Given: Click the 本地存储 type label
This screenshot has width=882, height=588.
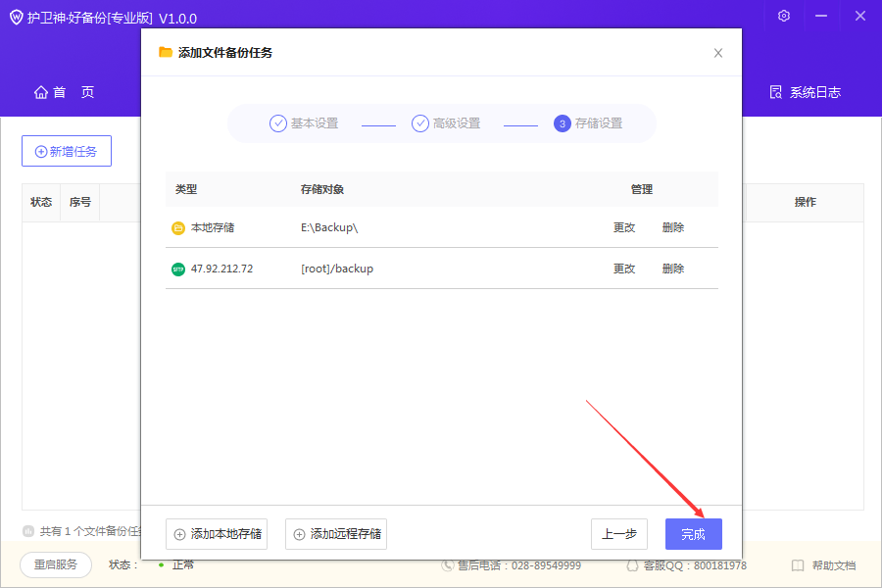Looking at the screenshot, I should 213,227.
